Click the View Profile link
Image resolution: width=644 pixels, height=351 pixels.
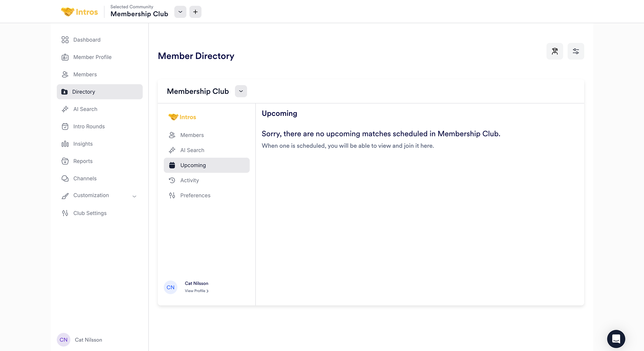point(197,291)
